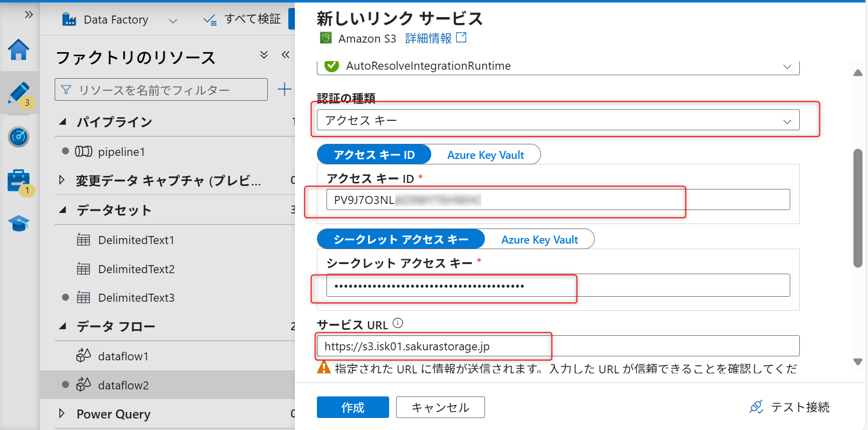This screenshot has width=868, height=430.
Task: Open the 詳細情報 link
Action: coord(428,38)
